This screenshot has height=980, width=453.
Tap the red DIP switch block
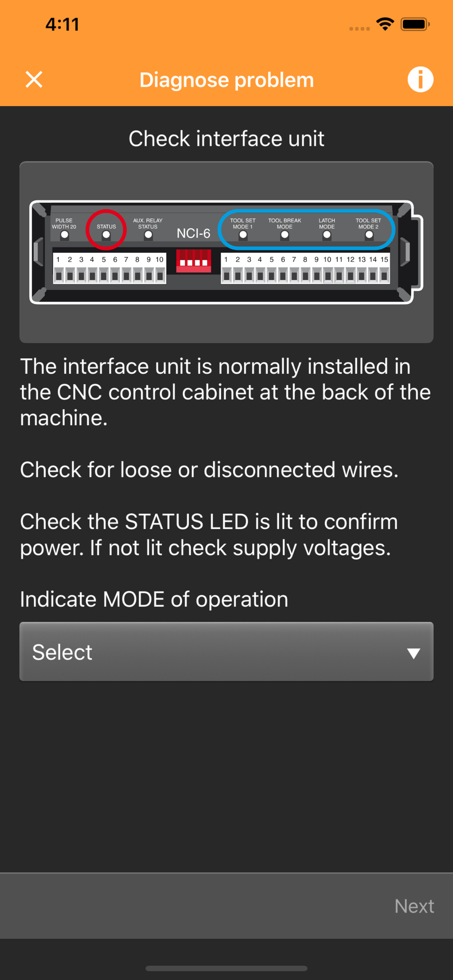(194, 260)
